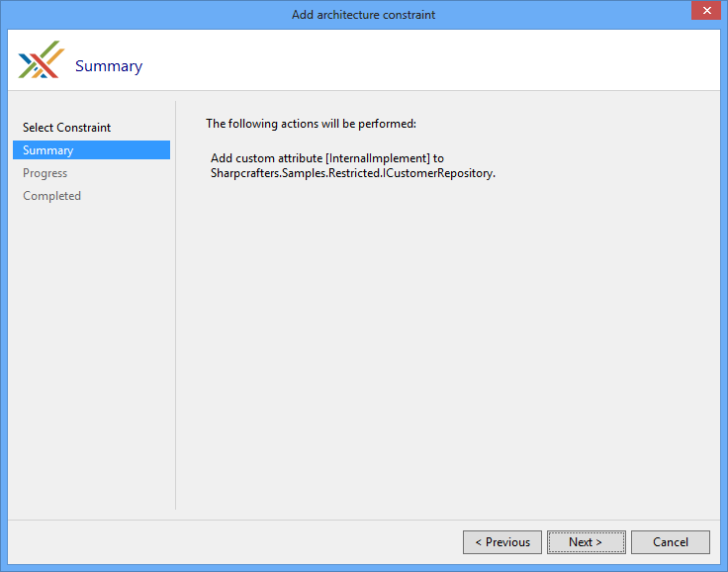Image resolution: width=728 pixels, height=572 pixels.
Task: Click empty footer area left of Previous button
Action: [247, 542]
